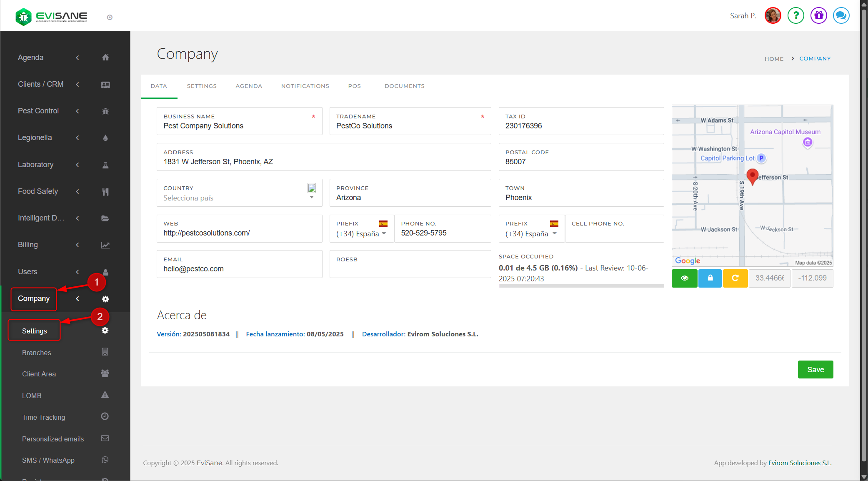868x481 pixels.
Task: Click the Cell Phone No. input field
Action: (614, 229)
